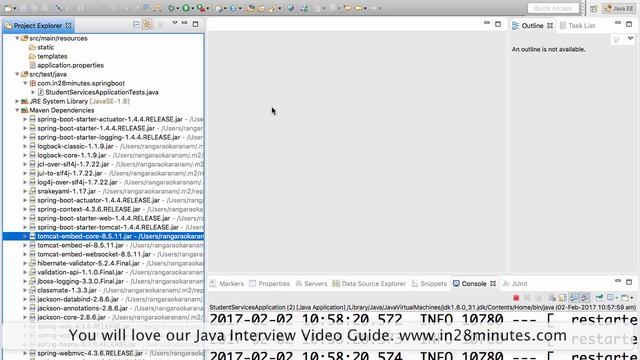The width and height of the screenshot is (640, 360).
Task: Toggle Show Console on standard error change
Action: point(585,298)
